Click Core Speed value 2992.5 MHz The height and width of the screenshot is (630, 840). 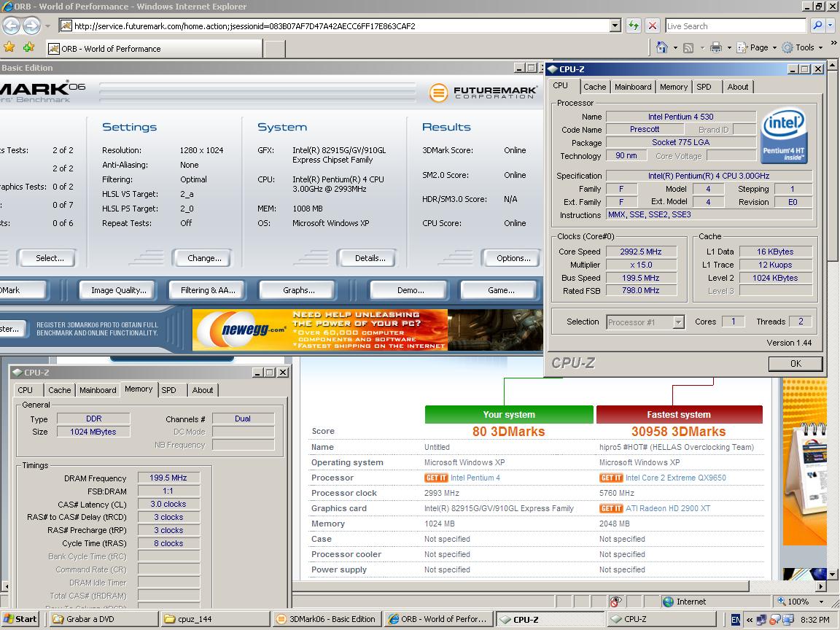(x=641, y=252)
